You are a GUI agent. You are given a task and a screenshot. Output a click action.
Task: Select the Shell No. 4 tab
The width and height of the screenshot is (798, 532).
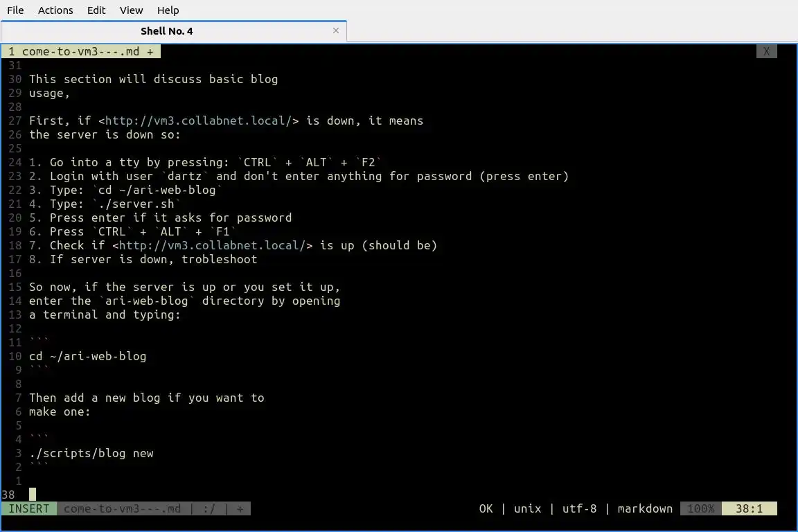point(167,31)
